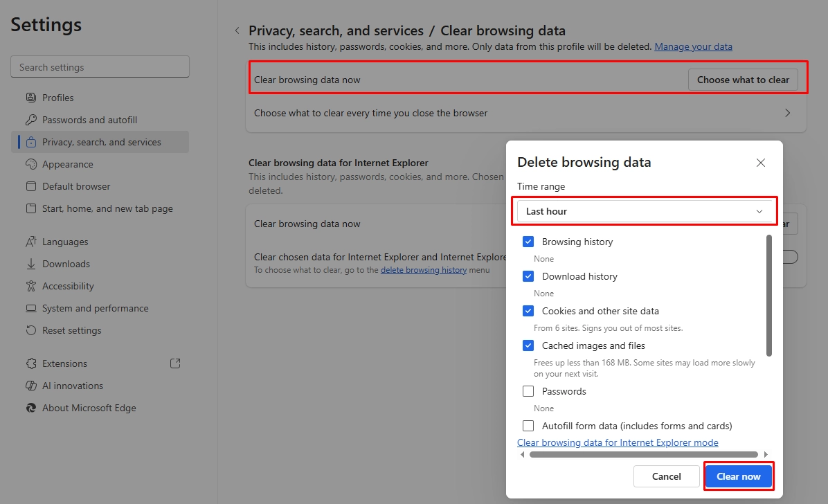
Task: Expand clear-on-close browser options chevron
Action: tap(787, 113)
